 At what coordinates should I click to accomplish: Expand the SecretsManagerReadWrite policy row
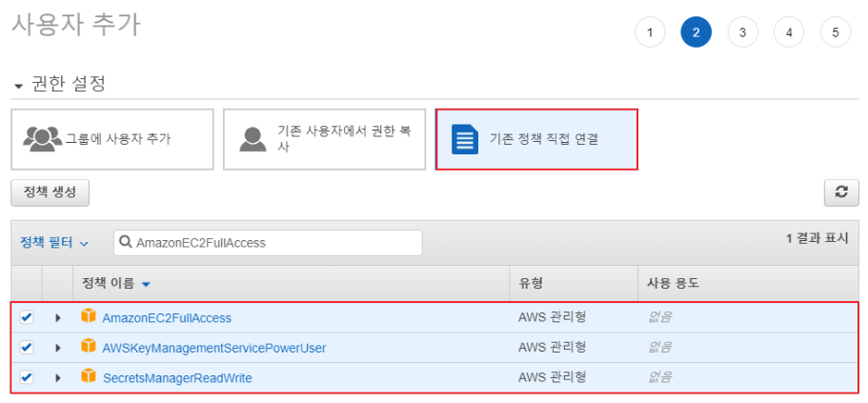57,377
